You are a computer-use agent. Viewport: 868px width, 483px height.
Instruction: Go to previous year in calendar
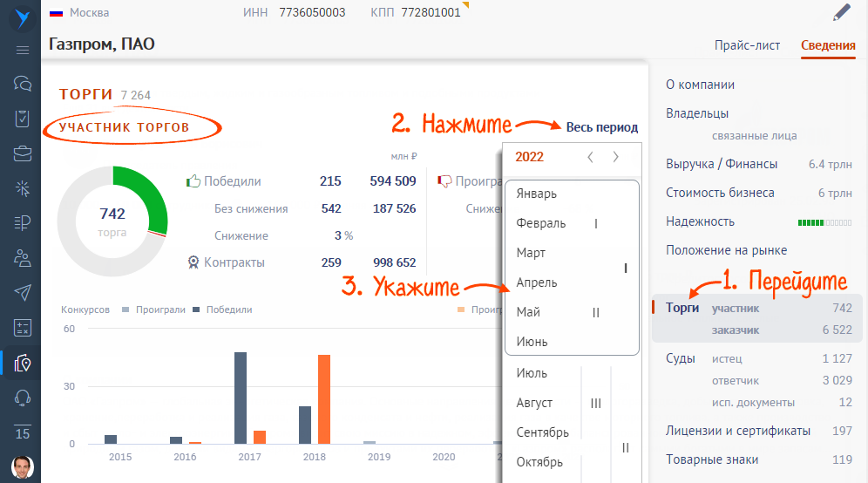pos(590,157)
